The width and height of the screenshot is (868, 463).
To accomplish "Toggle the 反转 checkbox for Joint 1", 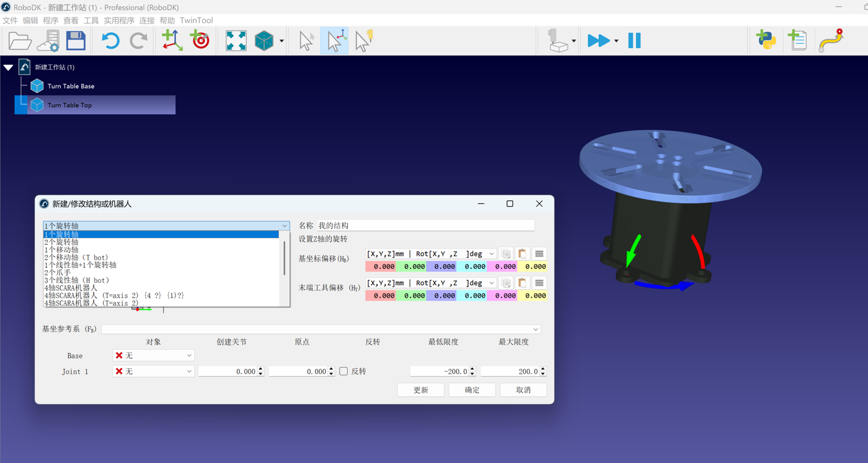I will (x=343, y=371).
